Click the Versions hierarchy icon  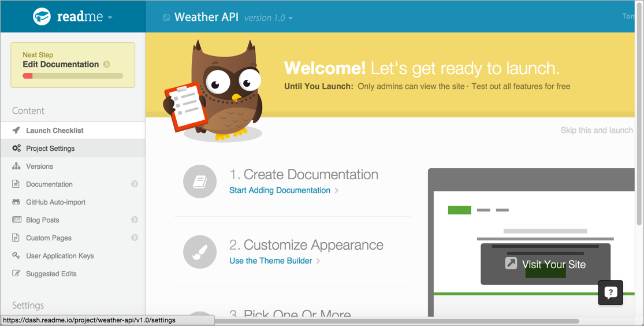[x=16, y=166]
